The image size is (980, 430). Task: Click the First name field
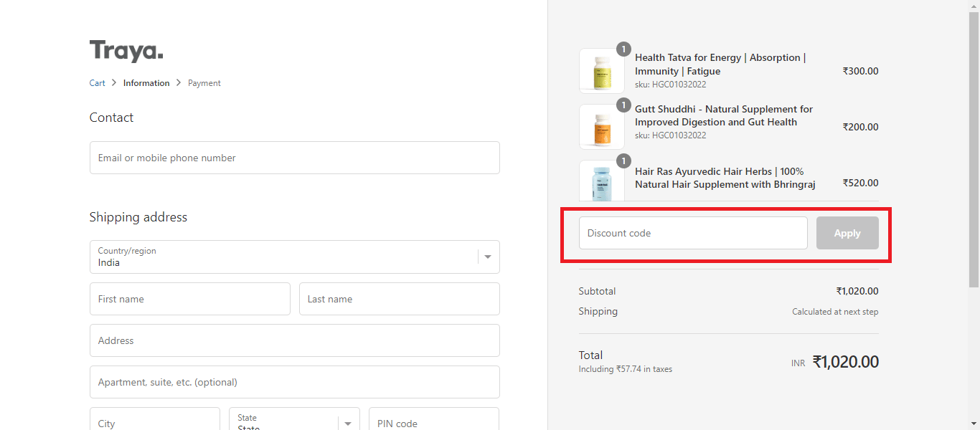pyautogui.click(x=189, y=299)
